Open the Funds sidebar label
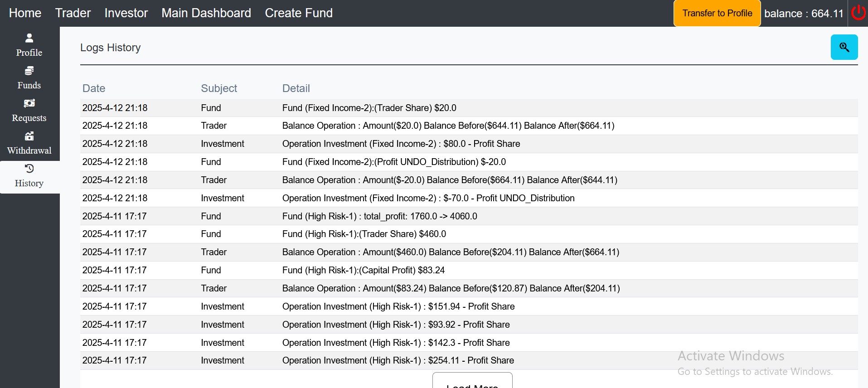The image size is (868, 388). 29,85
